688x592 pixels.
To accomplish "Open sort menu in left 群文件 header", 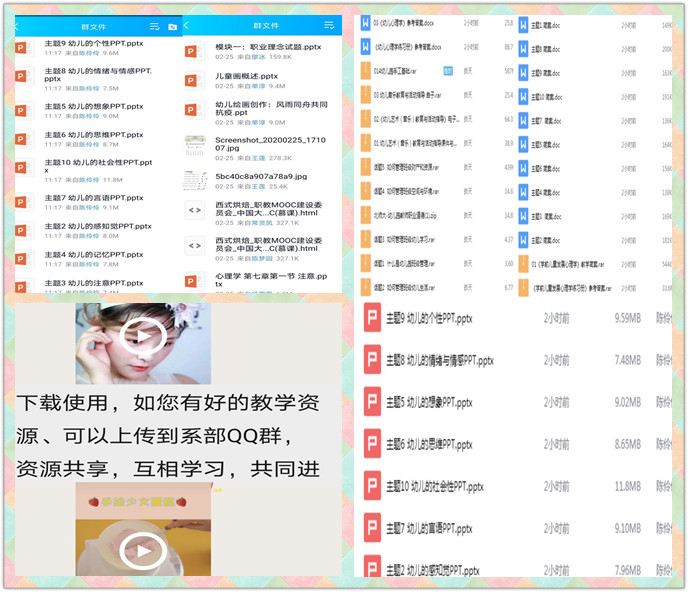I will pyautogui.click(x=155, y=25).
